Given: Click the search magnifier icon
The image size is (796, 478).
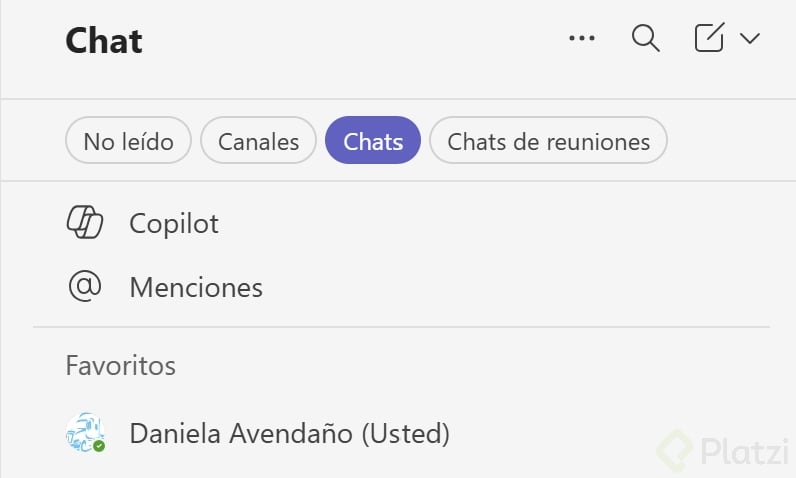Looking at the screenshot, I should tap(646, 39).
